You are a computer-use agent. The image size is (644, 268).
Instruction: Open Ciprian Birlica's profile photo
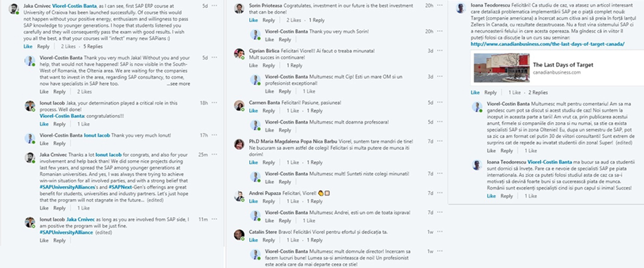point(240,53)
